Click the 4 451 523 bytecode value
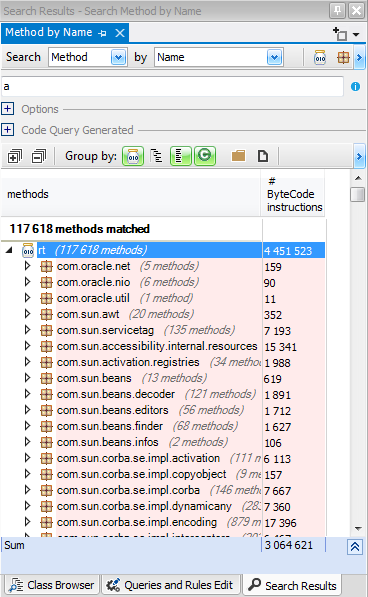Viewport: 368px width, 597px height. [x=288, y=251]
